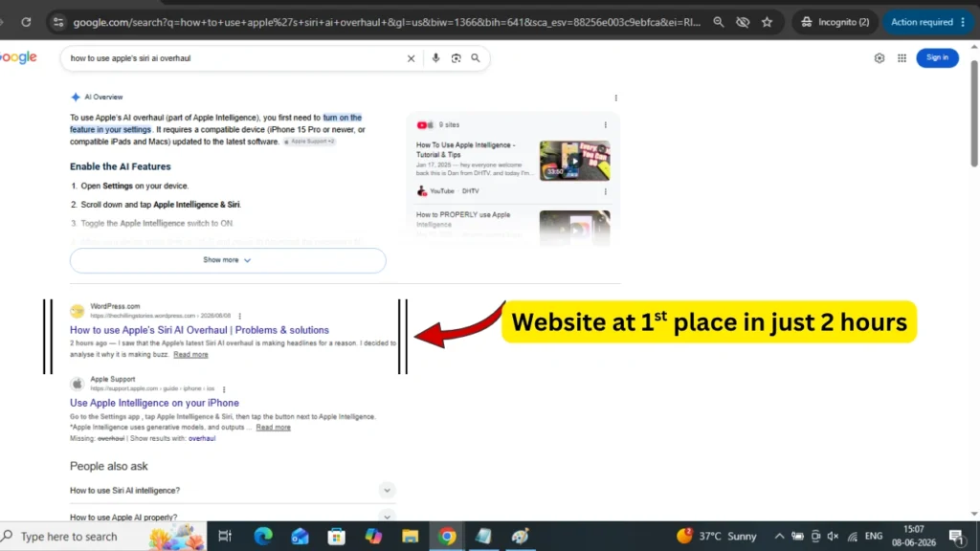980x551 pixels.
Task: Open notification center icon
Action: pyautogui.click(x=956, y=536)
